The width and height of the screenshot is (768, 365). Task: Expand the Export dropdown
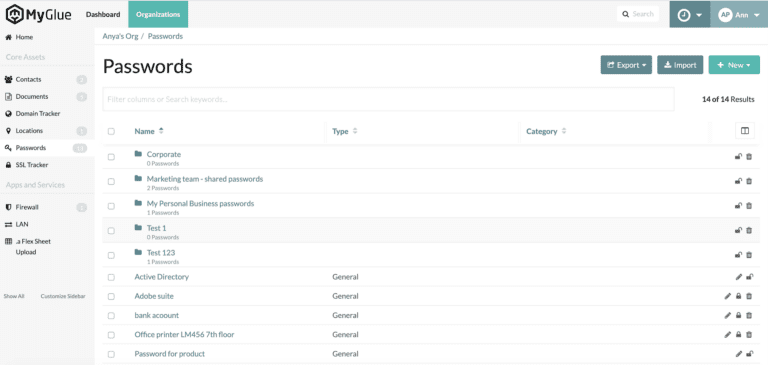pyautogui.click(x=626, y=65)
